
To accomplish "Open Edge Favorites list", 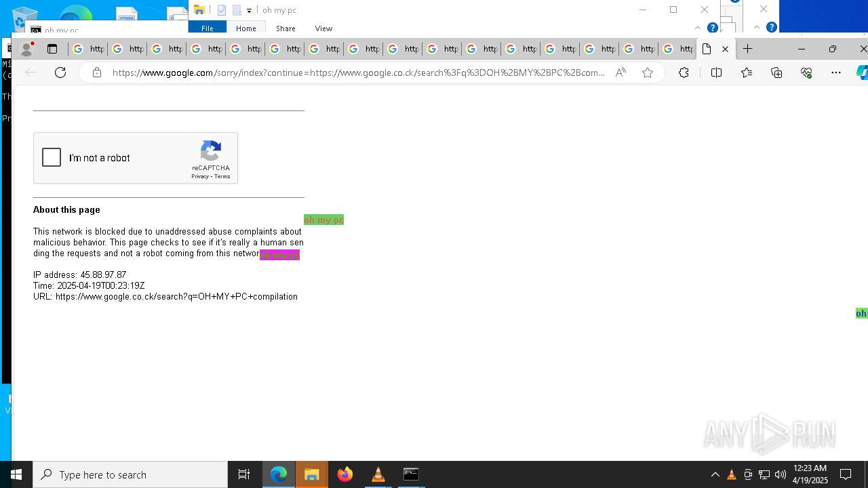I will pos(747,73).
